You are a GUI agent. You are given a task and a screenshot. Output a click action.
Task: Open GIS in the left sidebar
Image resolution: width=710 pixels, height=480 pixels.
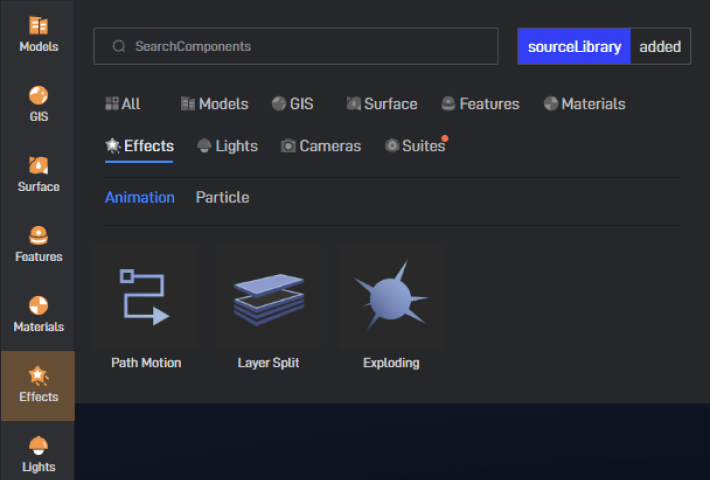click(x=38, y=104)
